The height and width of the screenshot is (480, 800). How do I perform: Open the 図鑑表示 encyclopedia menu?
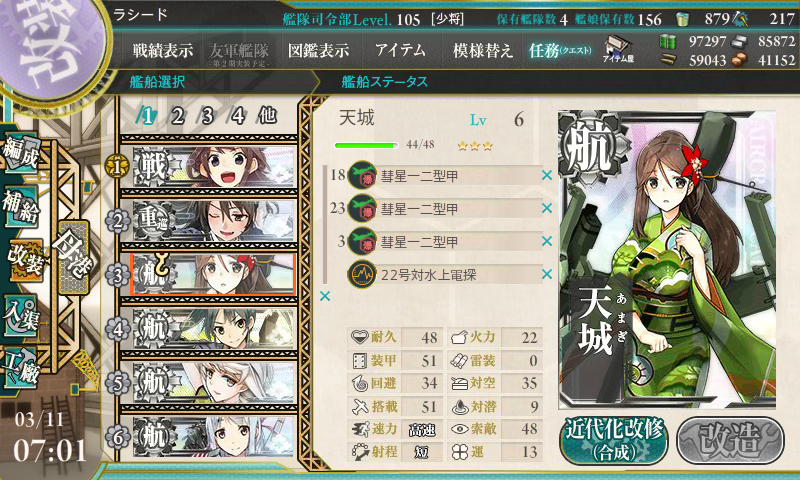(318, 50)
